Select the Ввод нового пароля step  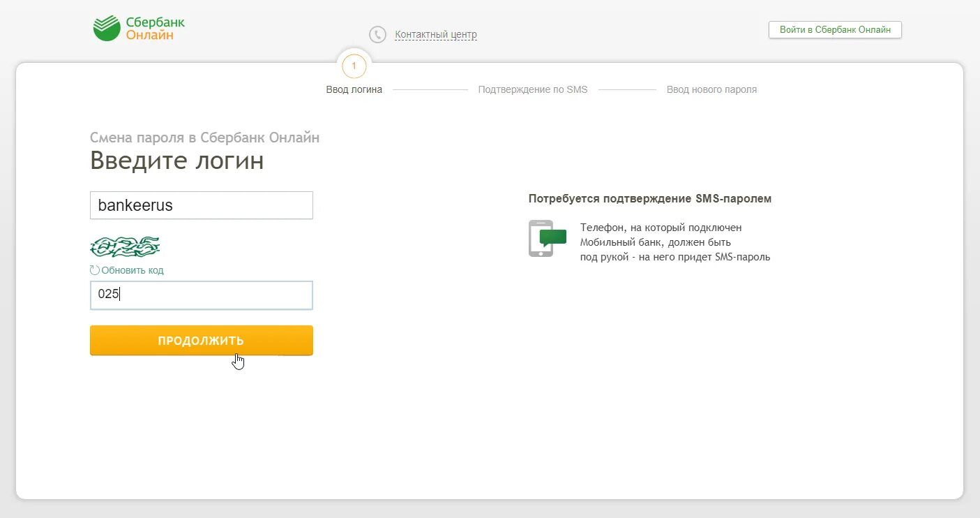tap(711, 89)
